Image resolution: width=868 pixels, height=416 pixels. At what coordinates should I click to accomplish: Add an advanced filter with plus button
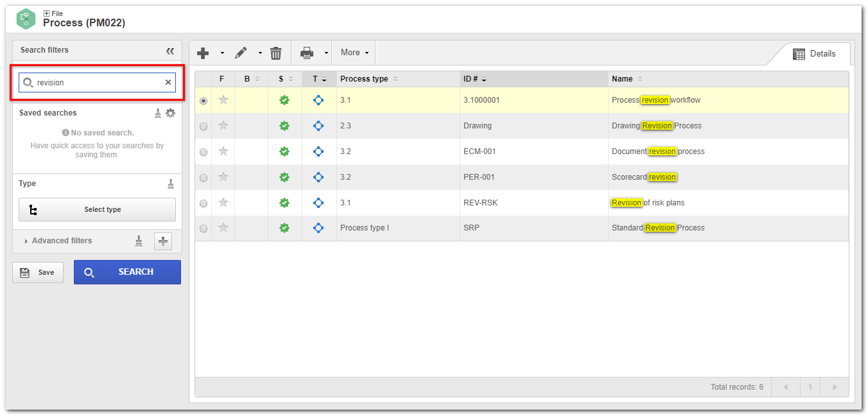pos(163,241)
